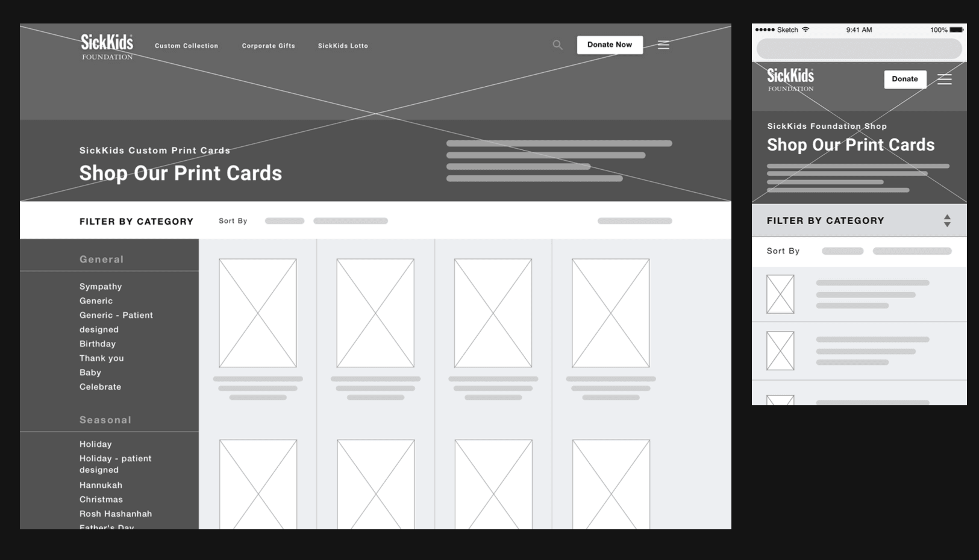Open the SickKids Lotto nav item
The width and height of the screenshot is (979, 560).
click(343, 46)
